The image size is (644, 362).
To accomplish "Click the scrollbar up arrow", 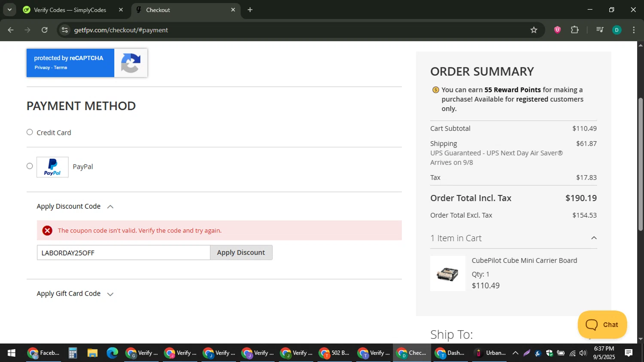I will pyautogui.click(x=641, y=45).
